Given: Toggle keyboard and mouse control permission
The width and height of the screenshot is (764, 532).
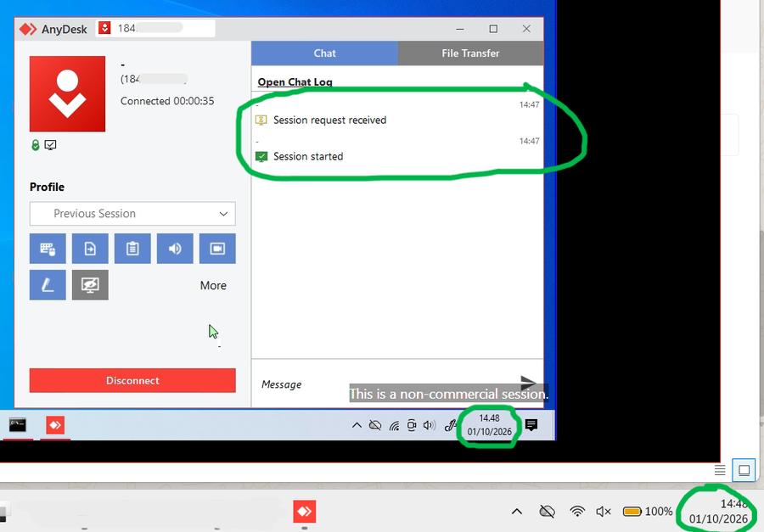Looking at the screenshot, I should pyautogui.click(x=48, y=249).
